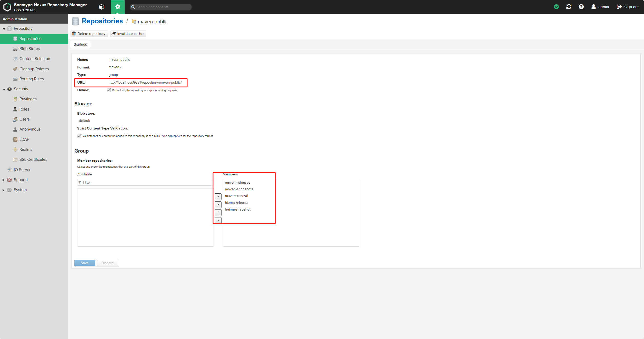Click the Discard button
This screenshot has width=644, height=339.
107,263
